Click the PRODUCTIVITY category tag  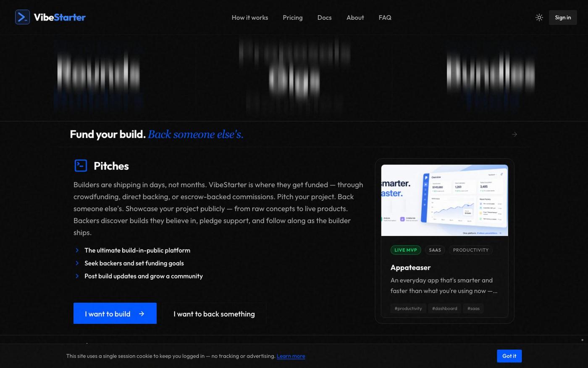[471, 250]
